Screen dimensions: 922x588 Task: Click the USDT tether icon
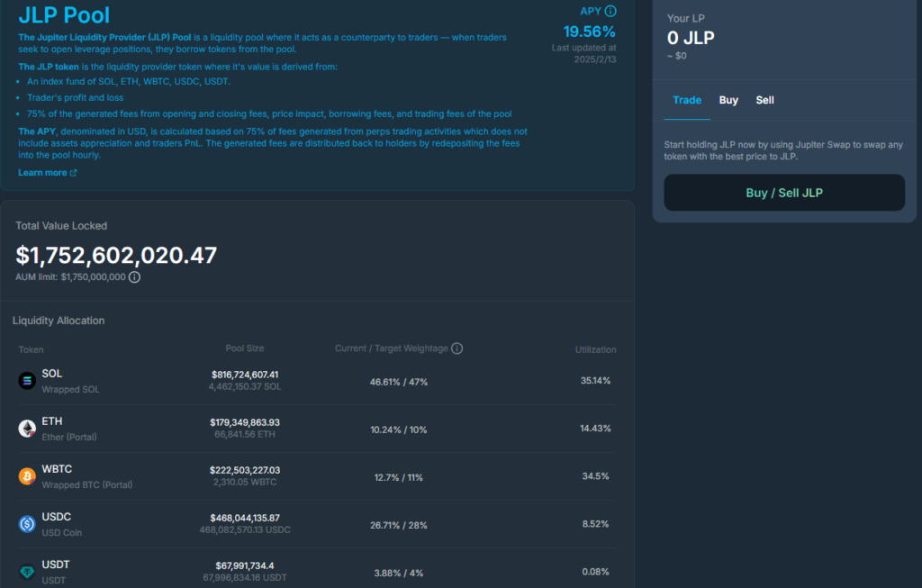pyautogui.click(x=27, y=572)
